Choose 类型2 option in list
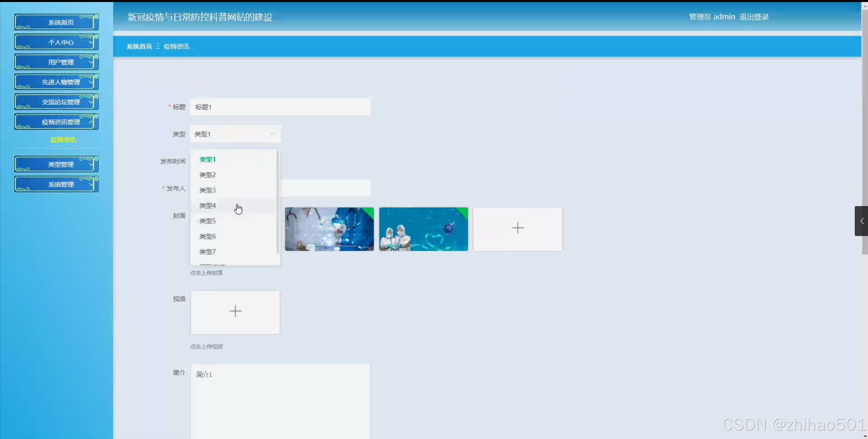This screenshot has width=868, height=439. 207,175
